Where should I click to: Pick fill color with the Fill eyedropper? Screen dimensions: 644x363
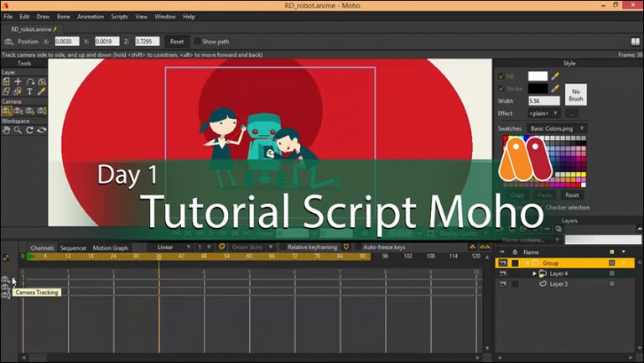[x=555, y=76]
